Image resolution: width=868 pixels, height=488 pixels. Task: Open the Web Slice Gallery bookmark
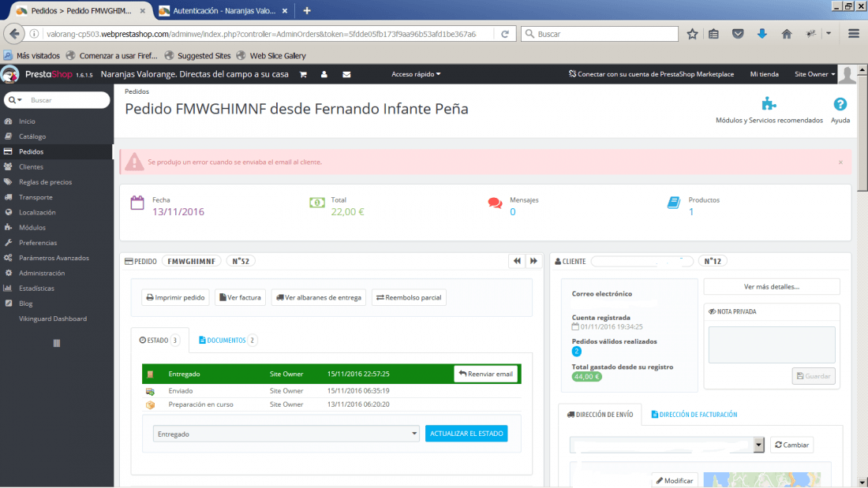pos(271,55)
